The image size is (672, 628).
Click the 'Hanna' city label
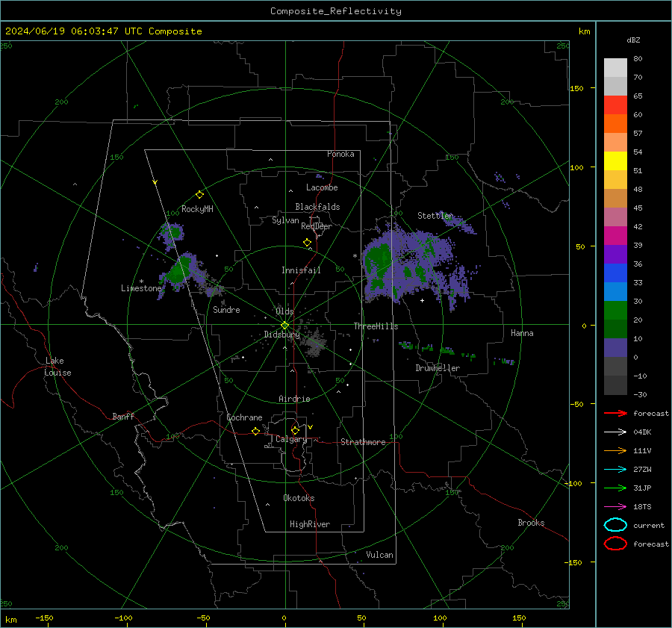[522, 333]
